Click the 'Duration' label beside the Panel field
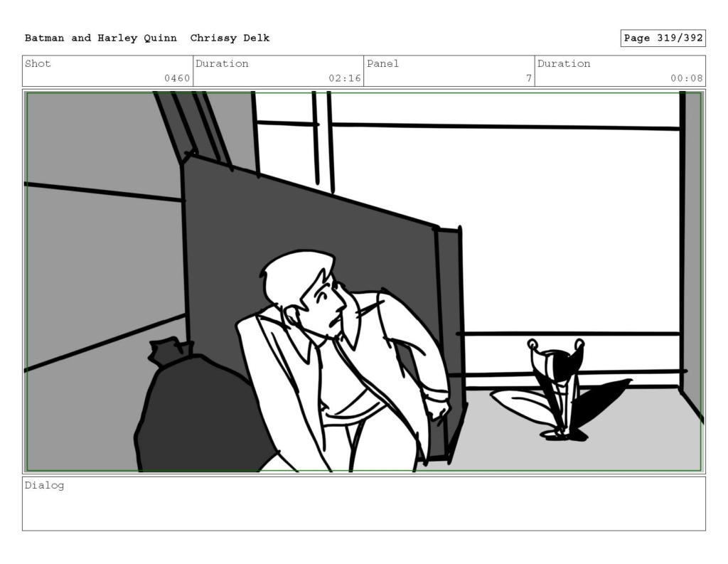This screenshot has height=564, width=728. coord(564,63)
